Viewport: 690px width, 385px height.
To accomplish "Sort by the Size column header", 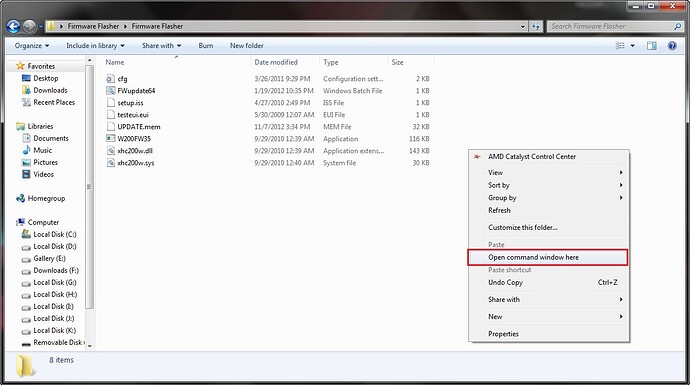I will (411, 62).
